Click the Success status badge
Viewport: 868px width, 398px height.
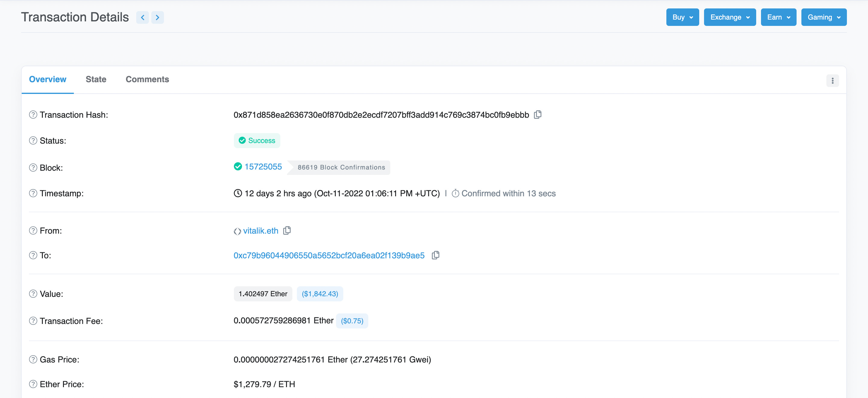[x=257, y=140]
